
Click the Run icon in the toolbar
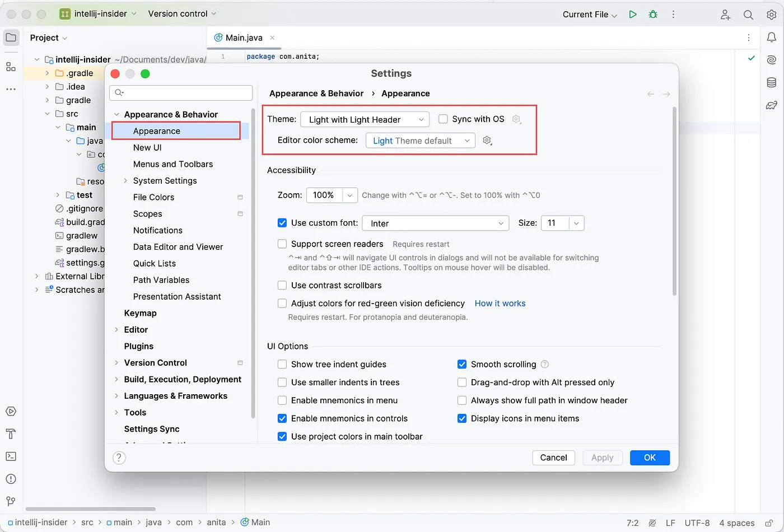pyautogui.click(x=633, y=14)
